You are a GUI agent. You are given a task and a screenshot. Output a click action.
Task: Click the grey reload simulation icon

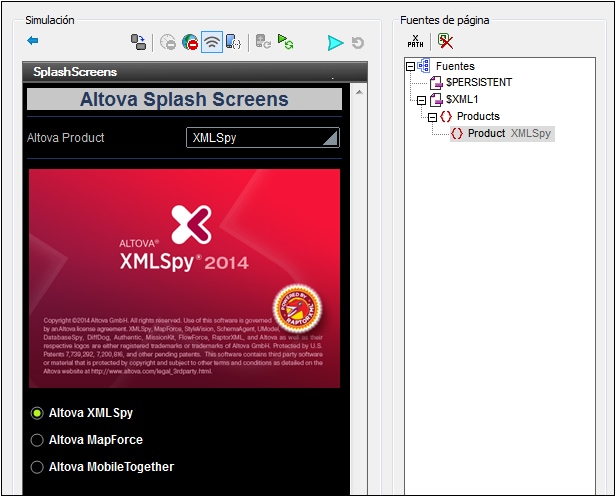tap(357, 43)
